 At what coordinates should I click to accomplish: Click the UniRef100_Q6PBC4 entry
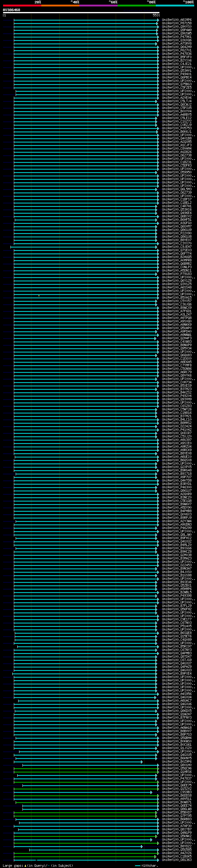click(x=177, y=78)
